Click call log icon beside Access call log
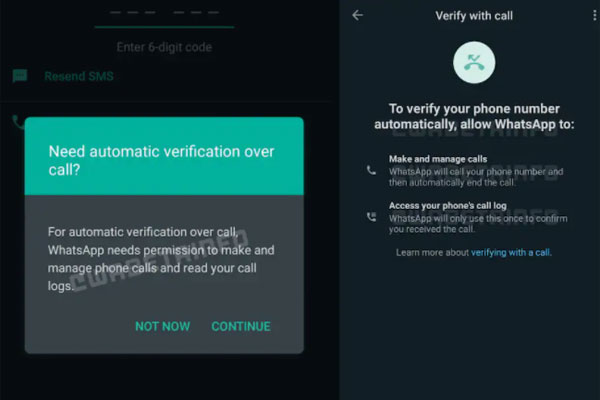Image resolution: width=600 pixels, height=400 pixels. pyautogui.click(x=371, y=217)
